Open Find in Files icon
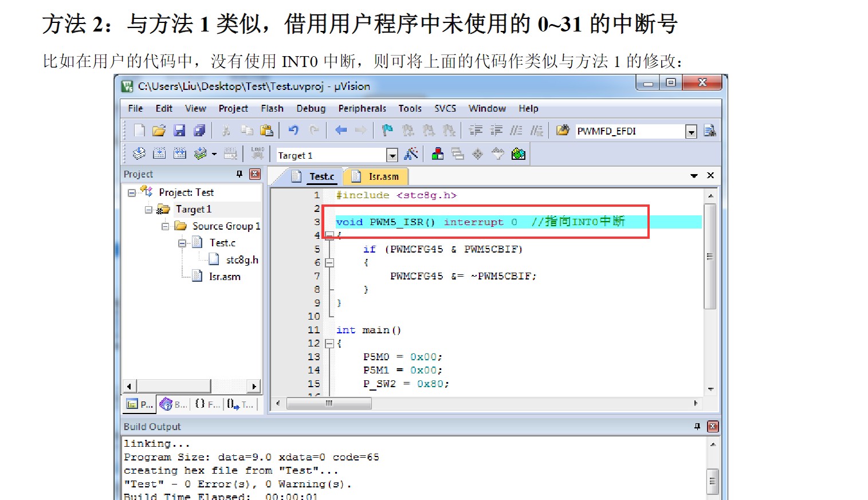The image size is (868, 500). (x=563, y=131)
